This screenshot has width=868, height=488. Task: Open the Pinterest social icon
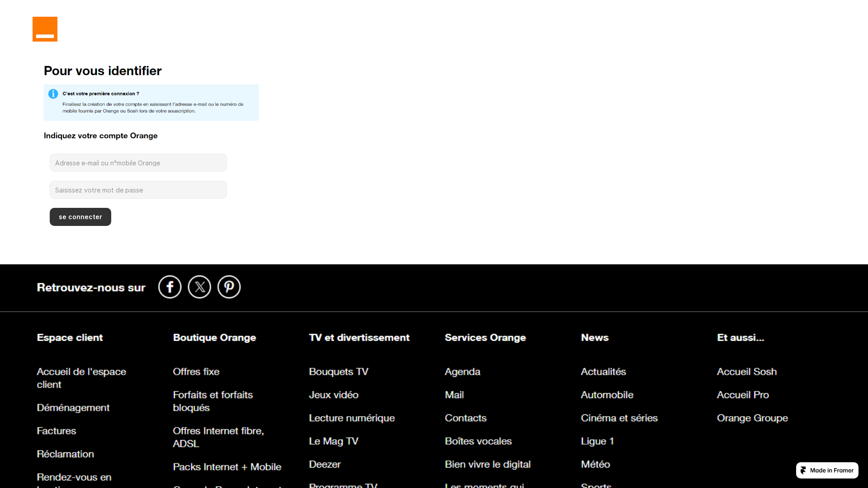(229, 287)
